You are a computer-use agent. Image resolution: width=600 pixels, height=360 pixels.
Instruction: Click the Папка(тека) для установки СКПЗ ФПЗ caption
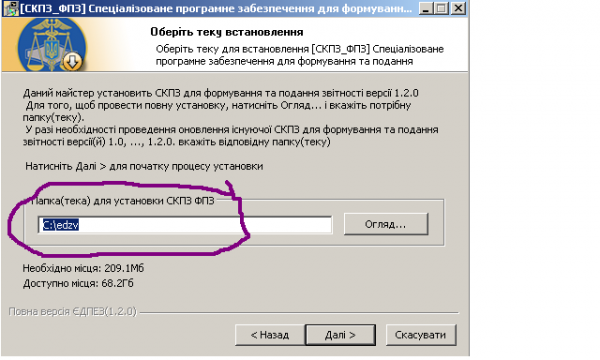point(123,200)
